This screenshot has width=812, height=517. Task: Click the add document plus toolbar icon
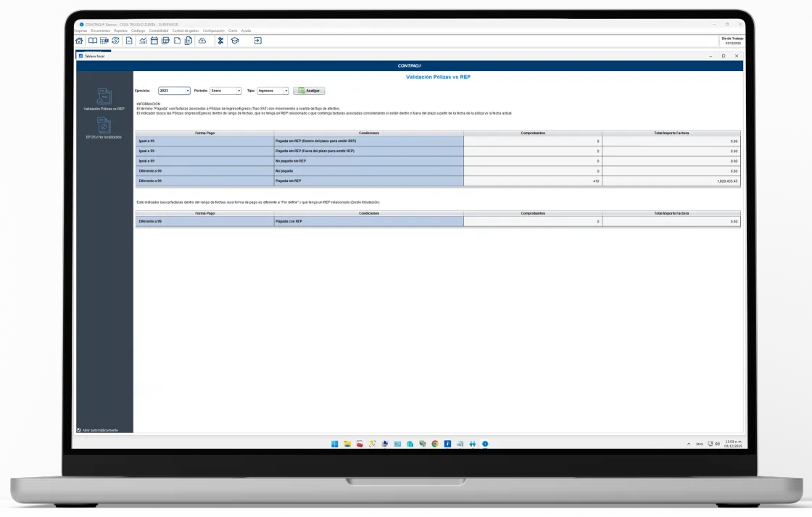pos(188,41)
